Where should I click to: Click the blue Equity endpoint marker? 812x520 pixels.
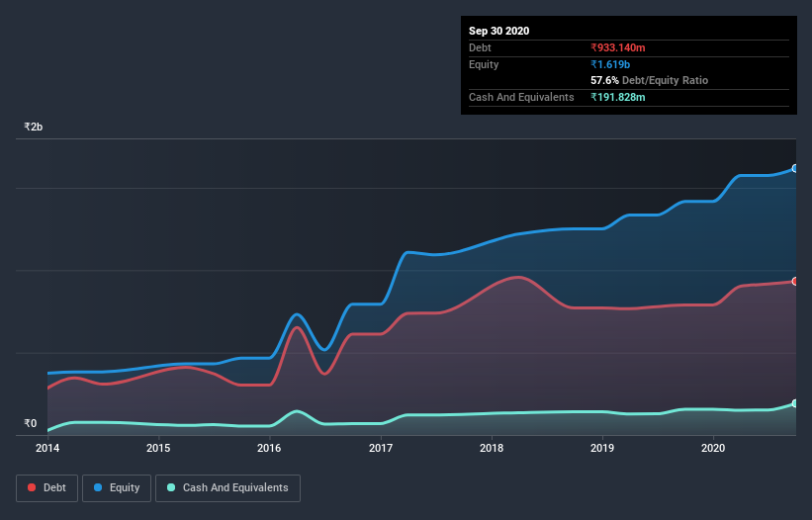[x=794, y=169]
